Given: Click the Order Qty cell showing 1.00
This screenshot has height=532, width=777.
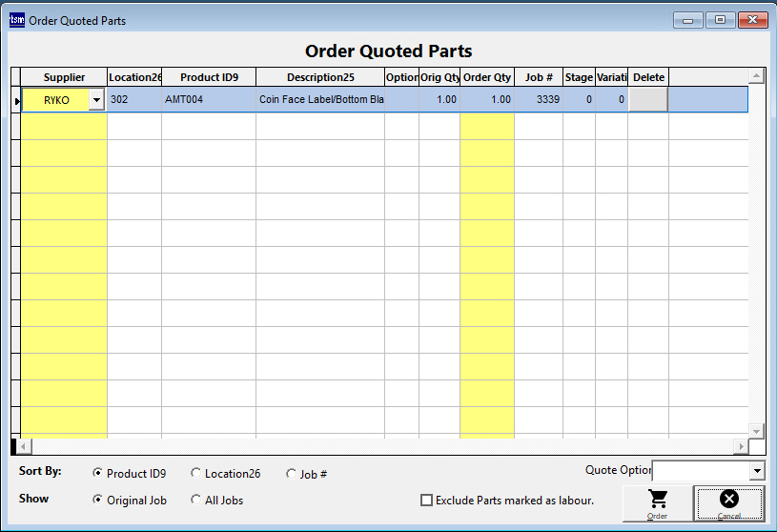Looking at the screenshot, I should pyautogui.click(x=487, y=100).
